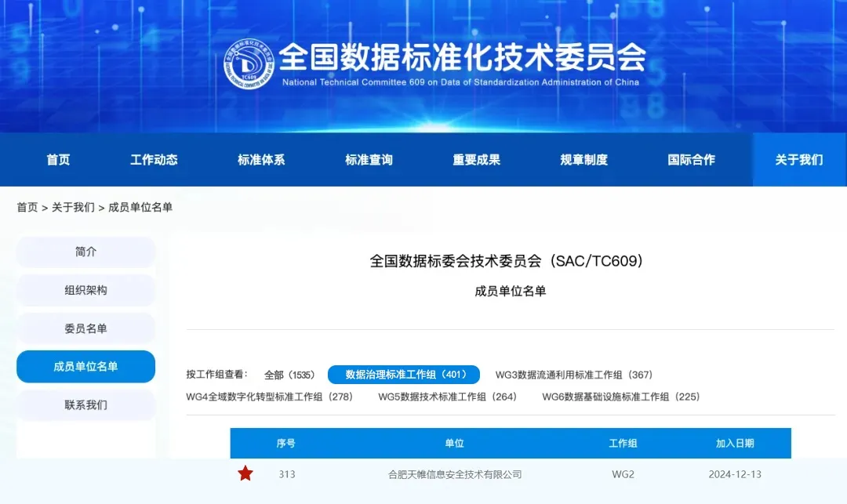Select 标准查询 in the top menu
The image size is (847, 504).
pyautogui.click(x=369, y=160)
